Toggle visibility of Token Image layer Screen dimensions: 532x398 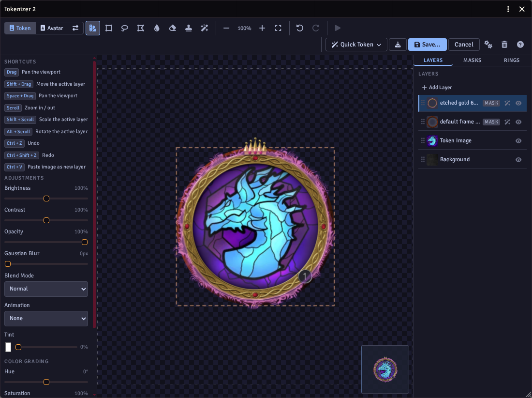point(518,141)
